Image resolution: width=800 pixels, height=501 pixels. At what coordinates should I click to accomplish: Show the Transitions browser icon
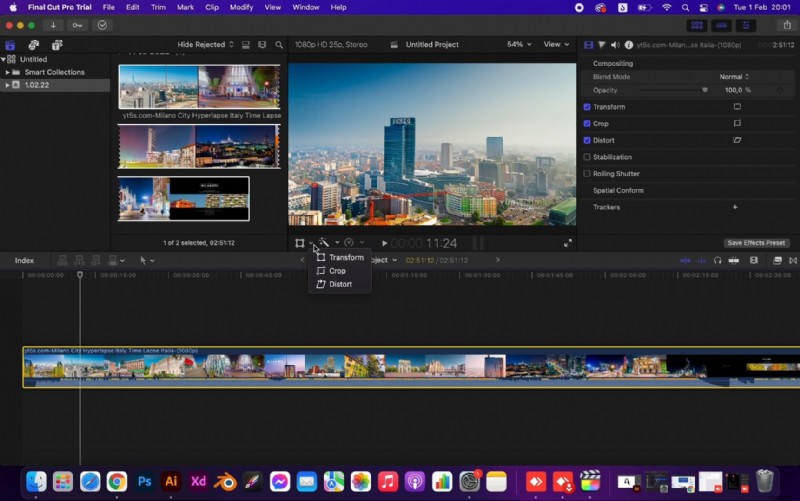click(x=793, y=261)
